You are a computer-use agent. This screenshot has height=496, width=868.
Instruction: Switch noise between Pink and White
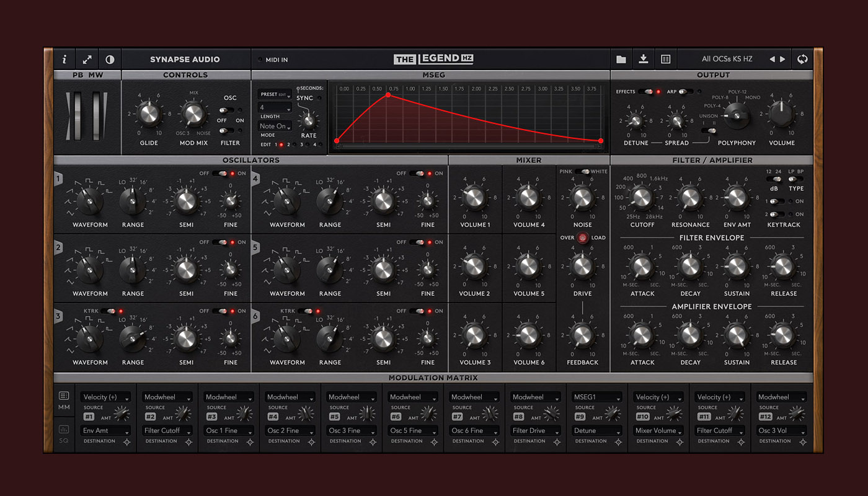[x=582, y=172]
